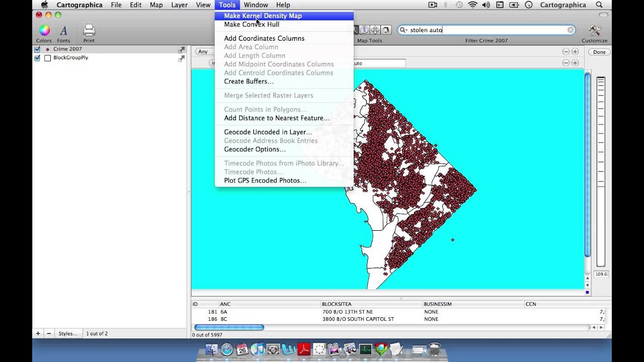Choose Add Coordinates Columns
This screenshot has height=362, width=644.
(284, 38)
